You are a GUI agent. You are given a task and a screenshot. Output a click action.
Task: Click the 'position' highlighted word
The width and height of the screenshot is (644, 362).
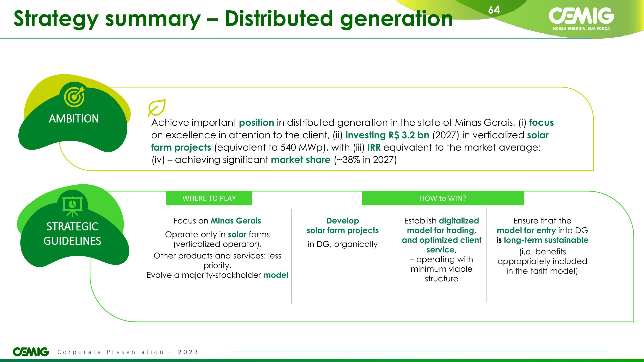coord(257,123)
